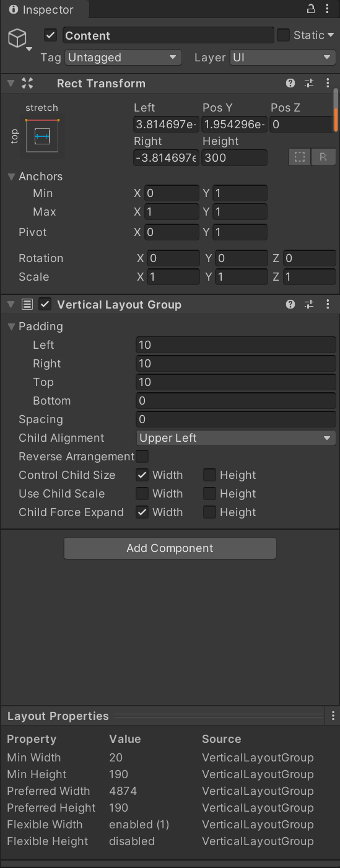Open Vertical Layout Group help icon
The height and width of the screenshot is (868, 340).
(290, 305)
